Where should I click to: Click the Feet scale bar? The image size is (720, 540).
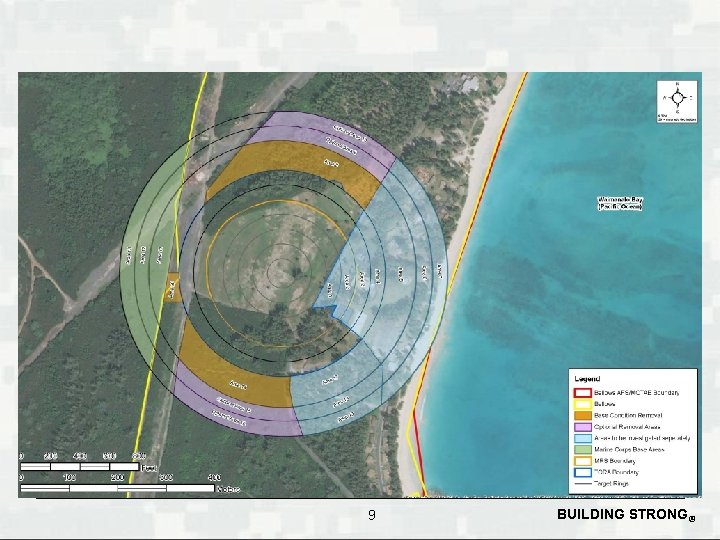pos(79,467)
